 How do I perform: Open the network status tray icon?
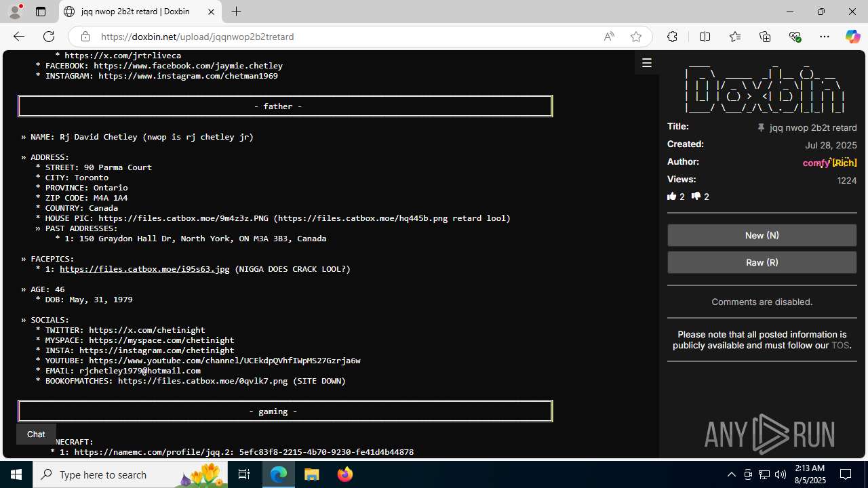click(764, 474)
